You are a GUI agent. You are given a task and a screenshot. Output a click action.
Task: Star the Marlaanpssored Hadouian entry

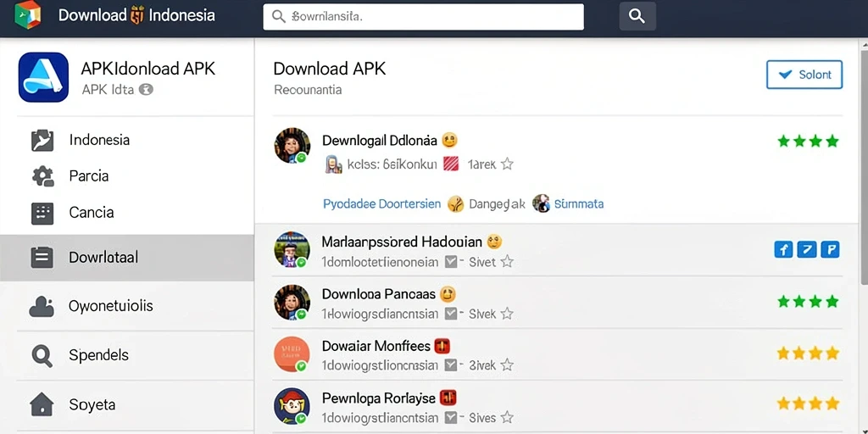(507, 262)
